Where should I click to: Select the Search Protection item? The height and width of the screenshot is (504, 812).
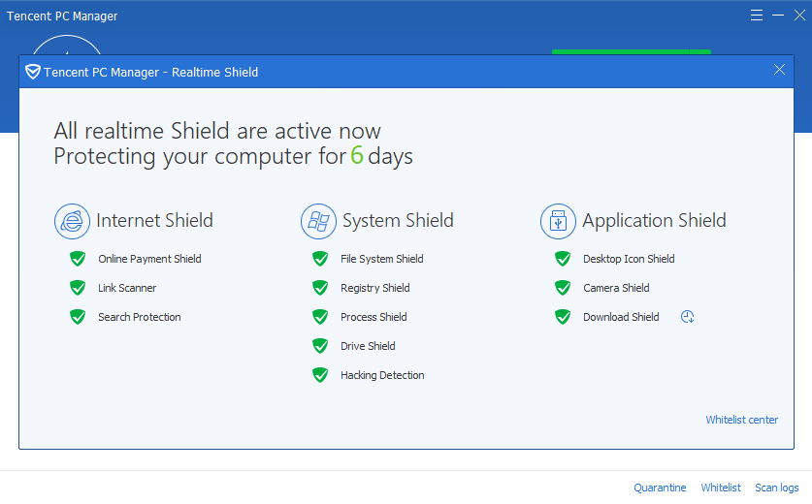(139, 317)
